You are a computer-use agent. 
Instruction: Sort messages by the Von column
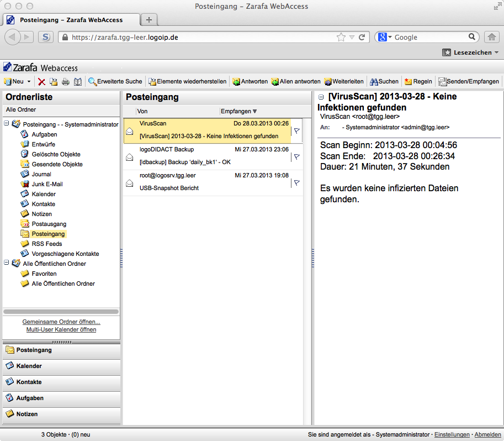(x=142, y=112)
